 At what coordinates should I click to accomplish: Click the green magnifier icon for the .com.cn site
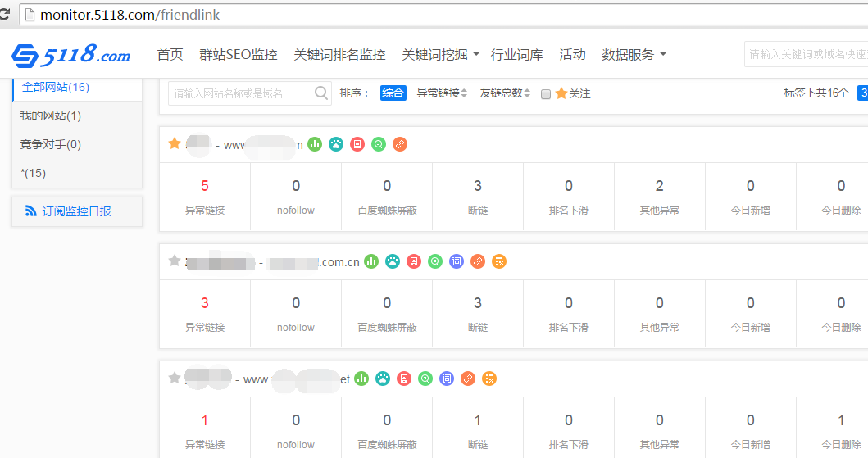(x=435, y=261)
